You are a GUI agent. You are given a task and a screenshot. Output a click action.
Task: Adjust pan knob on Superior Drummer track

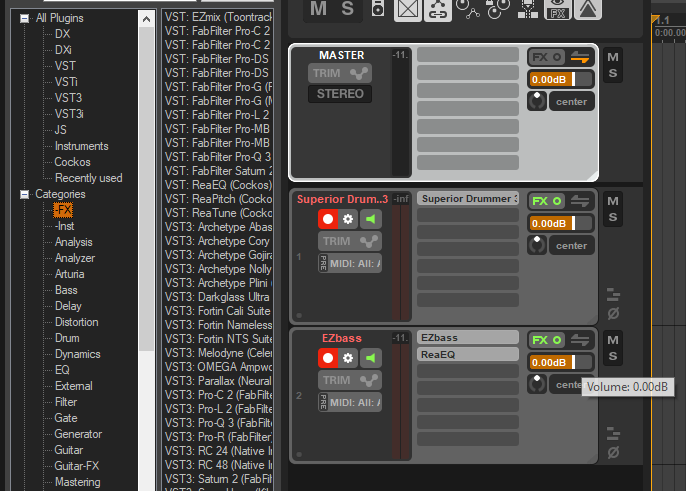(537, 246)
